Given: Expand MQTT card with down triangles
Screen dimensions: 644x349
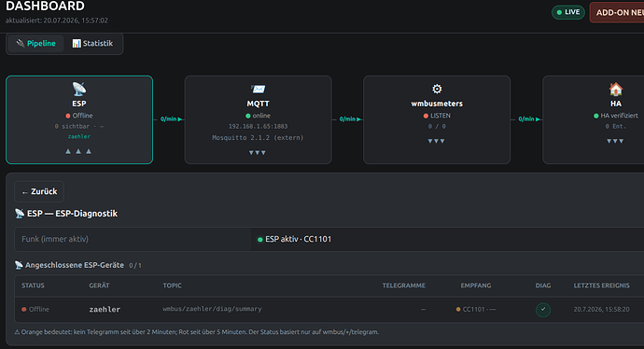Looking at the screenshot, I should pos(258,153).
